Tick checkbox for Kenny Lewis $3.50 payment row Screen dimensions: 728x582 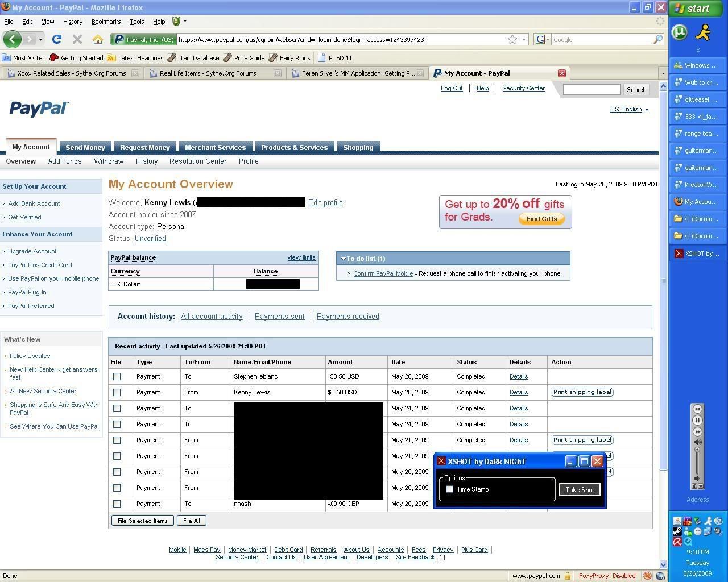tap(117, 392)
